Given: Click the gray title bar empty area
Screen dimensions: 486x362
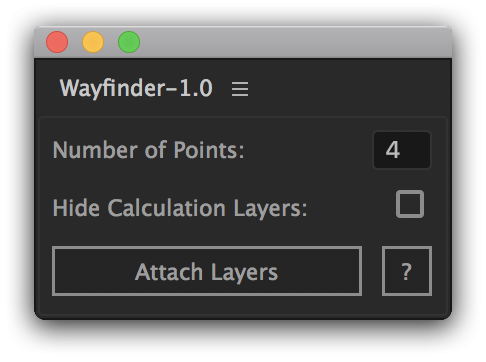Looking at the screenshot, I should [x=293, y=42].
